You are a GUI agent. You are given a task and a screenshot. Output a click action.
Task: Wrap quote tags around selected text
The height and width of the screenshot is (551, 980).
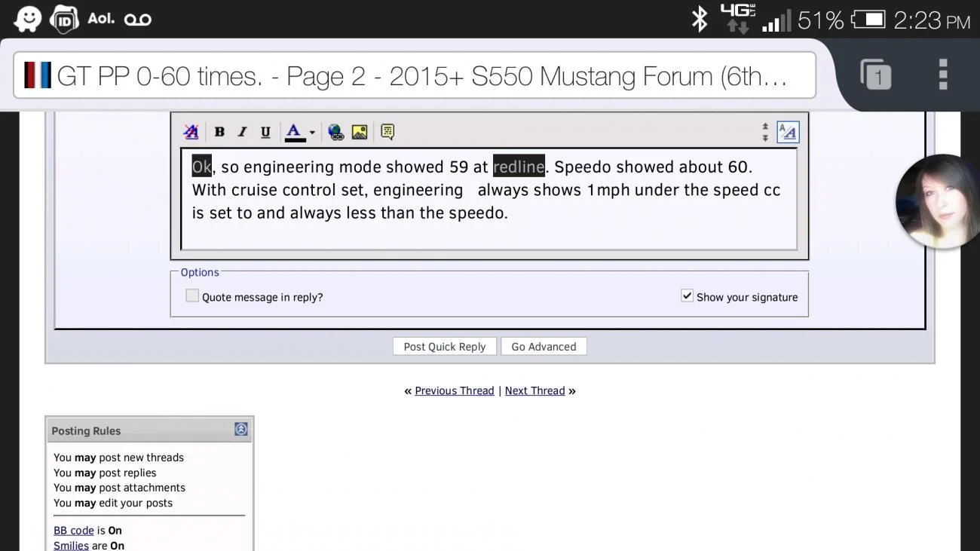point(387,132)
